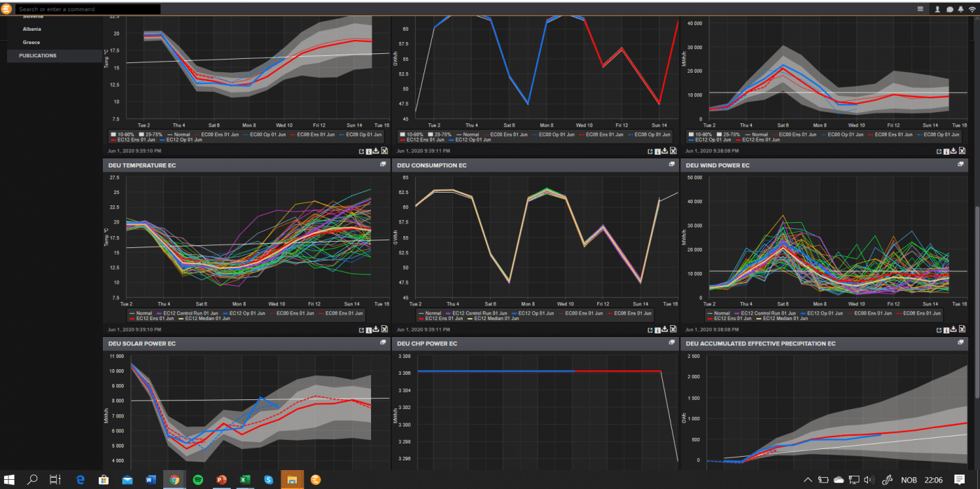Screen dimensions: 980x489
Task: Toggle the 25-75% band in the precipitation legend
Action: tap(730, 134)
